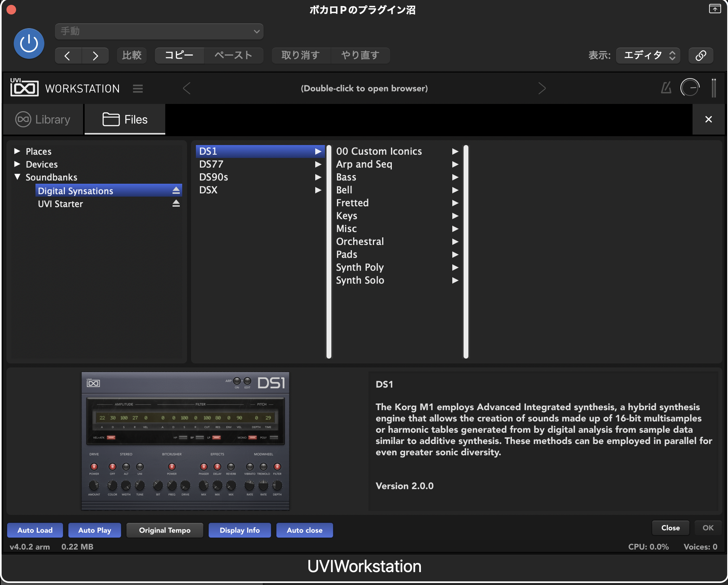Screen dimensions: 728x585
Task: Select previous plugin setting arrow
Action: (68, 56)
